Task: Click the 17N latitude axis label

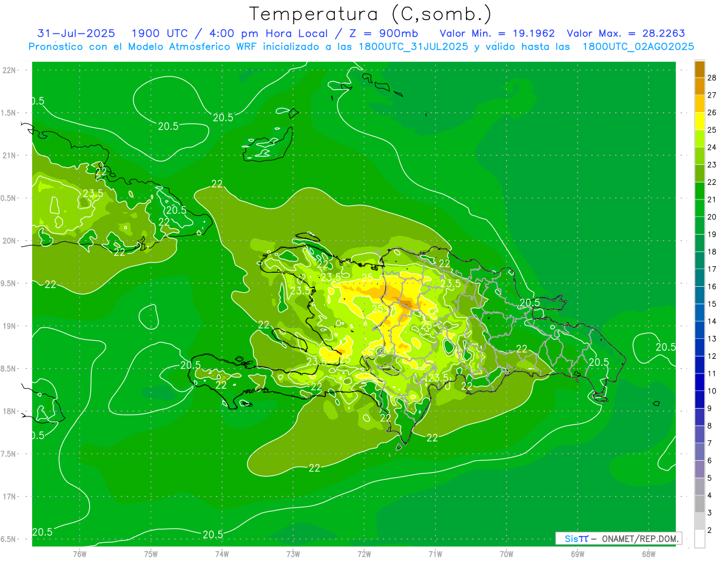Action: pos(10,497)
